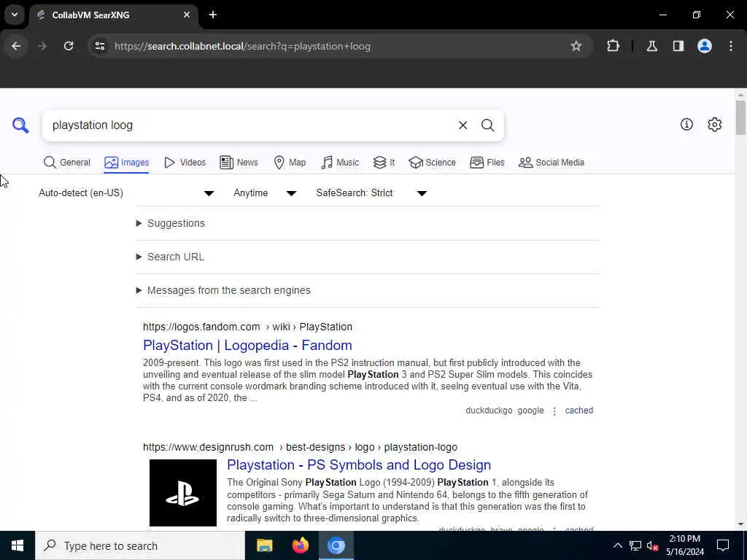Open PlayStation | Logopedia - Fandom result

click(247, 345)
